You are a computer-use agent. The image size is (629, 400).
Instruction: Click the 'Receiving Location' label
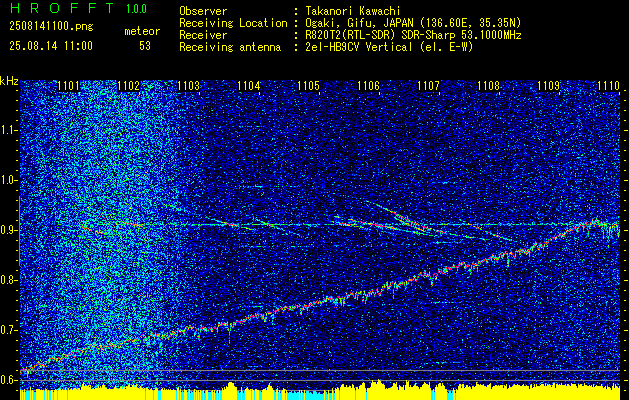(x=233, y=23)
